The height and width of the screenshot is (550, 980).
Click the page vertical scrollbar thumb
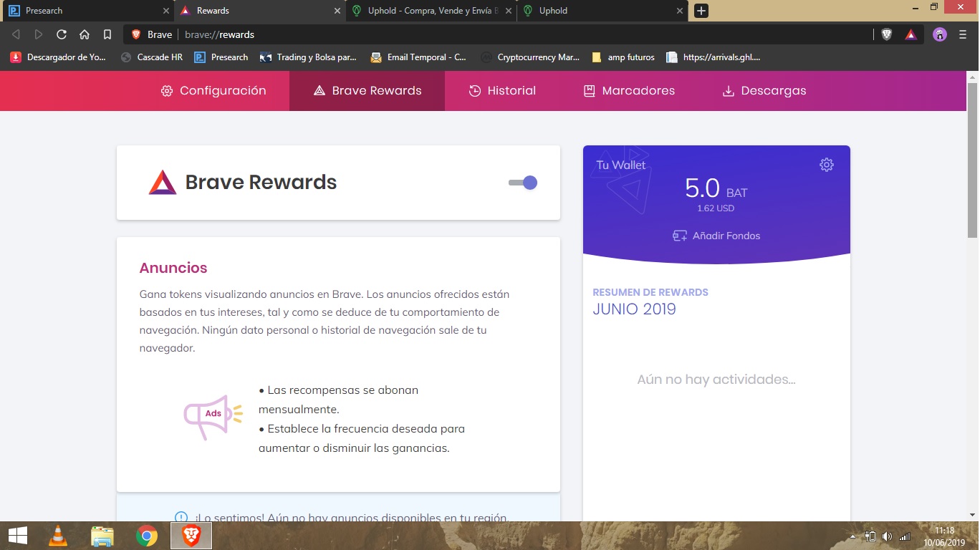tap(972, 160)
